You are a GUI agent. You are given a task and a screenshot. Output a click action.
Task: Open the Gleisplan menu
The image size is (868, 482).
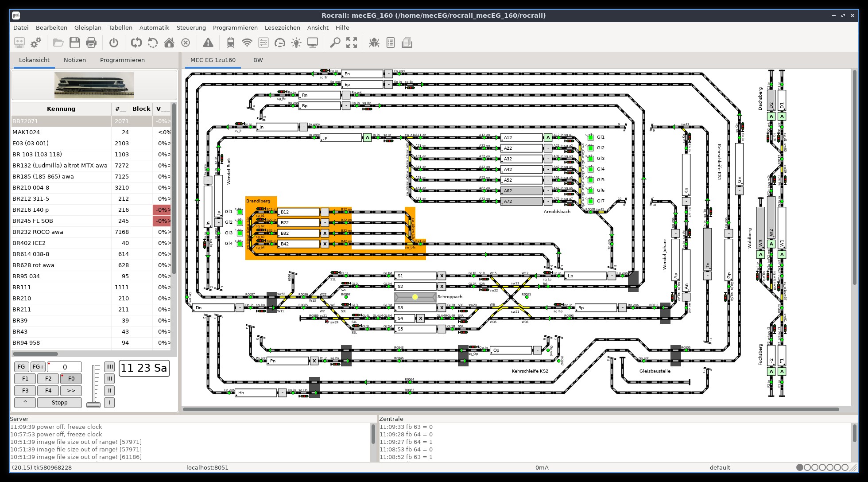(x=88, y=27)
